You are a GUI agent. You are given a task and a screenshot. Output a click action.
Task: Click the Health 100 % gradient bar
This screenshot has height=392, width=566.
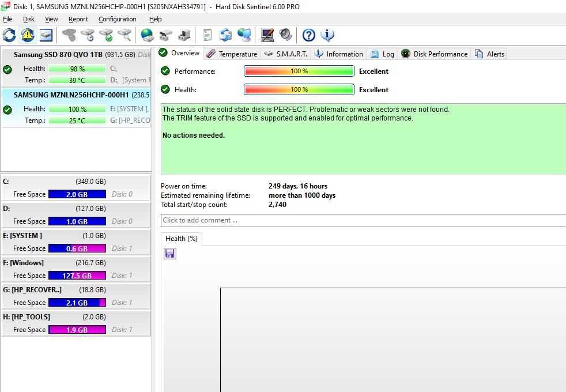click(x=299, y=89)
